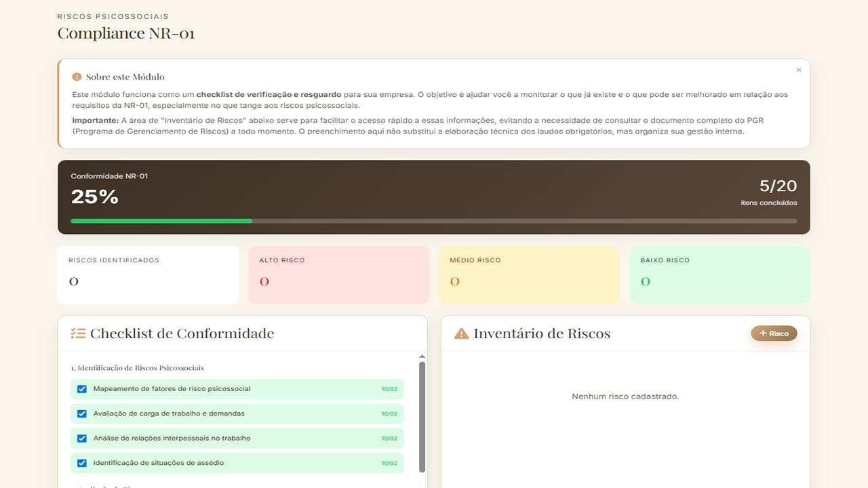Click the info icon beside Sobre este Módulo
868x488 pixels.
[77, 77]
